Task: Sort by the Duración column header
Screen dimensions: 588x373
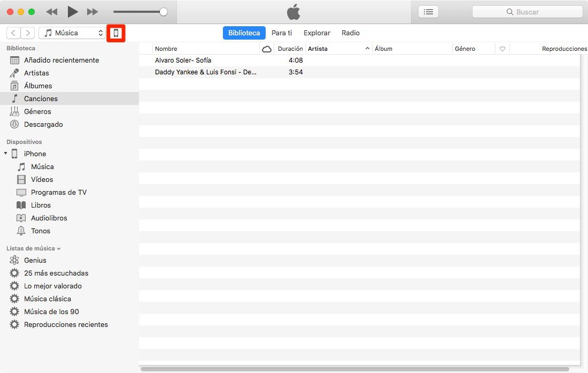Action: tap(290, 49)
